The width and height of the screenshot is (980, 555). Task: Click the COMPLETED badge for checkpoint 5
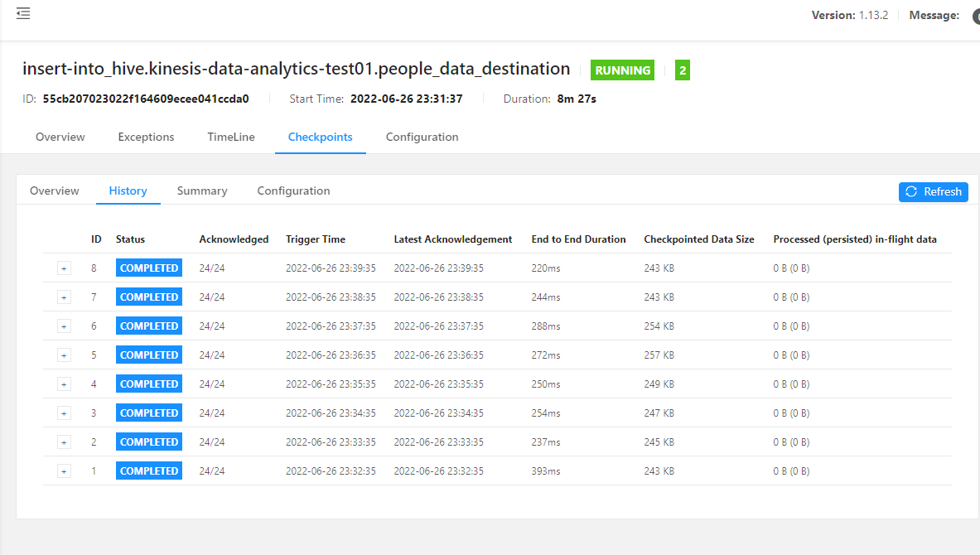(149, 355)
